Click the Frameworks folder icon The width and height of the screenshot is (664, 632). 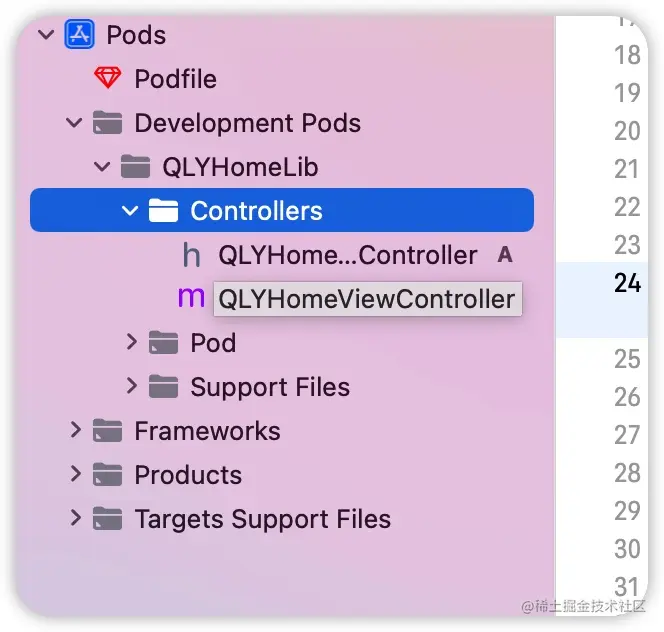point(108,430)
